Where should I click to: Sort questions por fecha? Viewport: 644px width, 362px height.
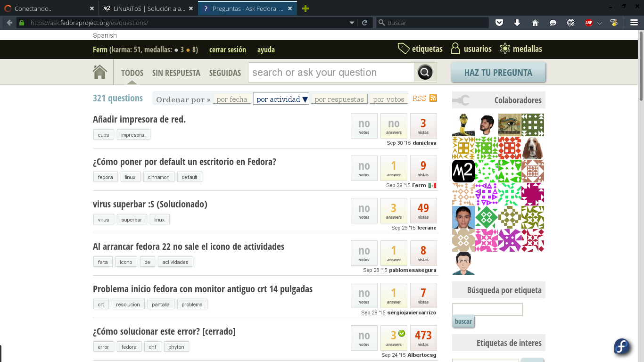232,99
